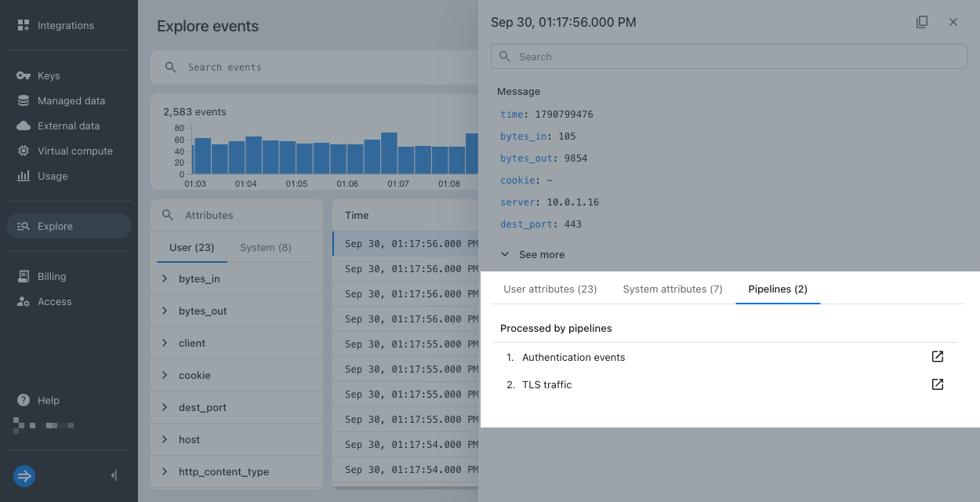Expand the dest_port attribute
The height and width of the screenshot is (502, 980).
(x=165, y=407)
